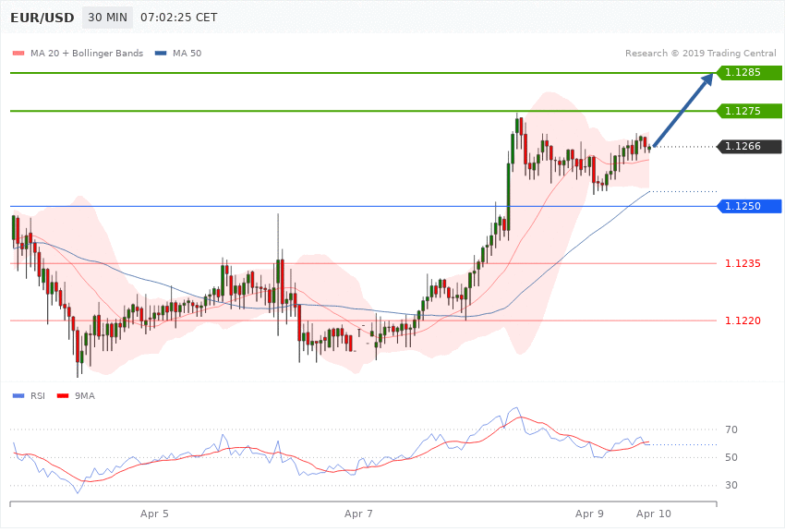This screenshot has width=785, height=532.
Task: Click the 1.1220 red support label
Action: [x=743, y=320]
